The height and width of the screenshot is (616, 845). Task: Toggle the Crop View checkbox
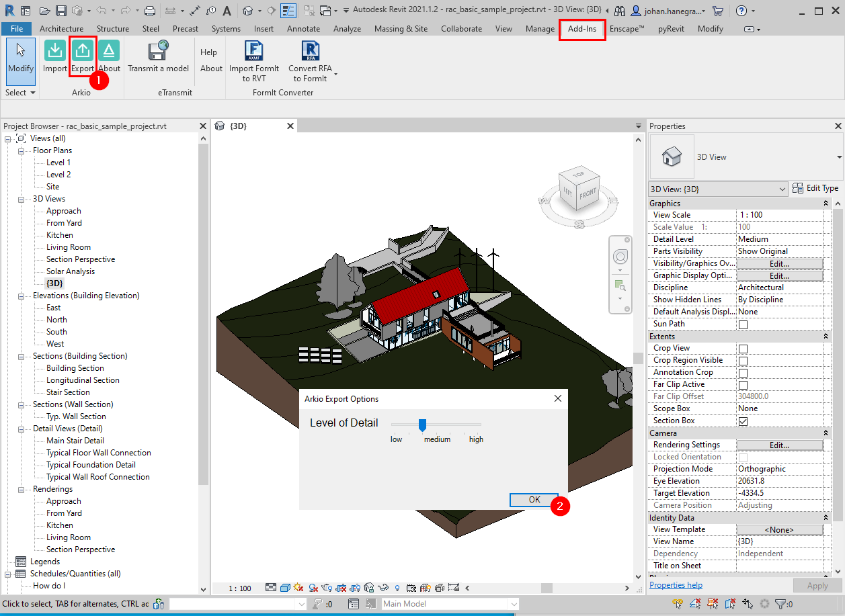click(x=743, y=349)
